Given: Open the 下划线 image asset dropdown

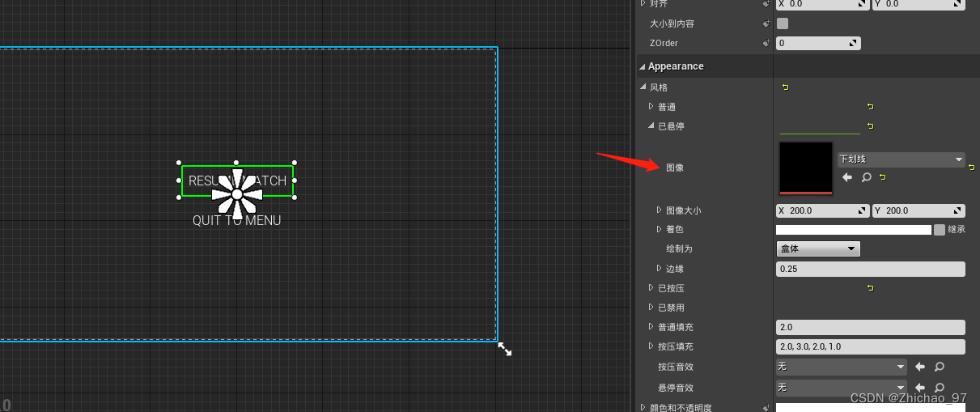Looking at the screenshot, I should coord(901,159).
